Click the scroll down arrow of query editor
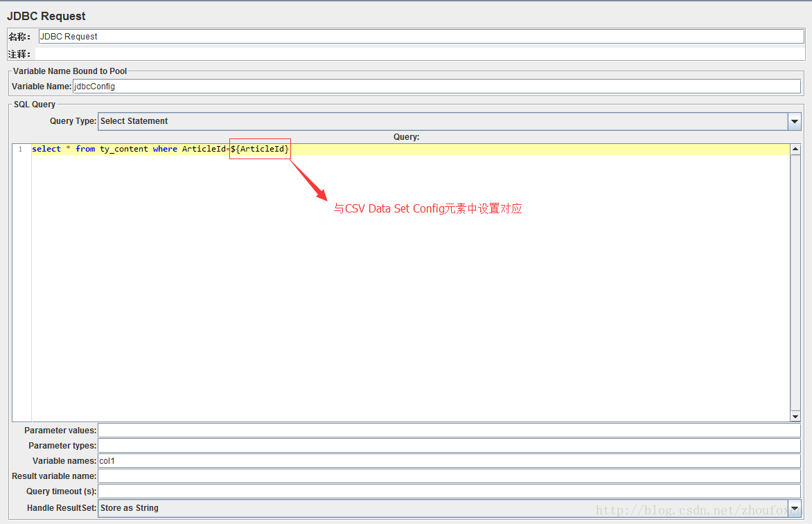812x524 pixels. 795,417
